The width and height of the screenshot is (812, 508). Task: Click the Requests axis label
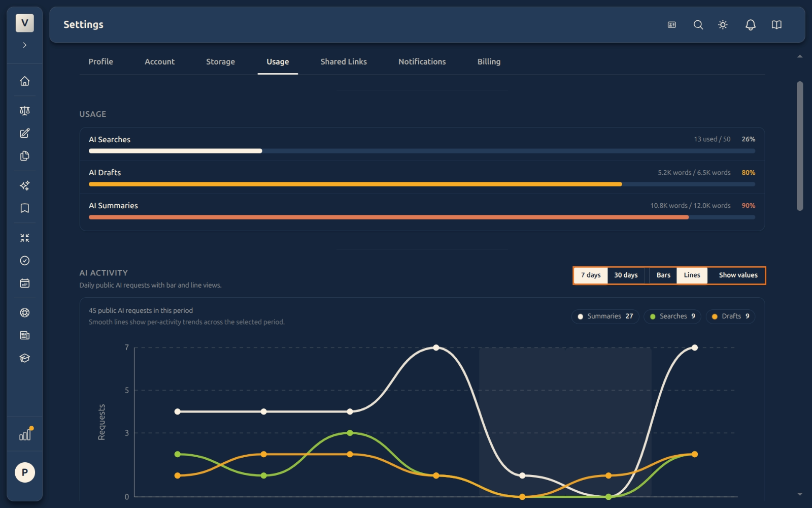[x=101, y=422]
